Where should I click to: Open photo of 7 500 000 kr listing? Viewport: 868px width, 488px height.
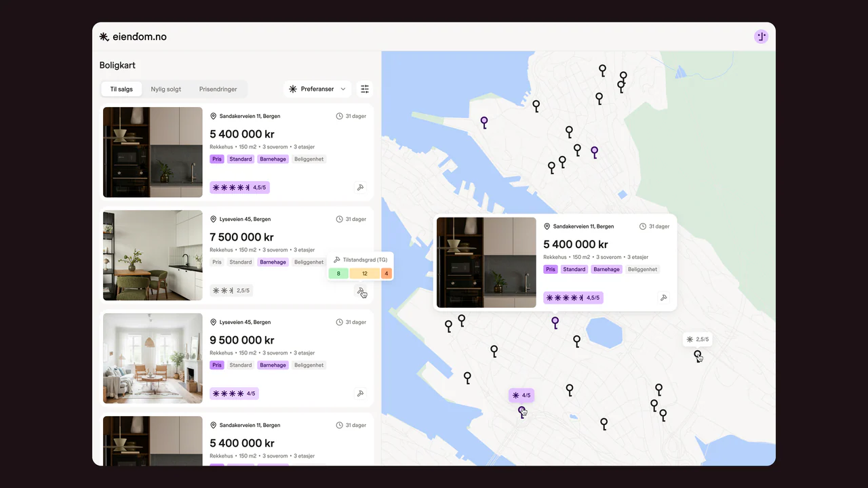[153, 256]
